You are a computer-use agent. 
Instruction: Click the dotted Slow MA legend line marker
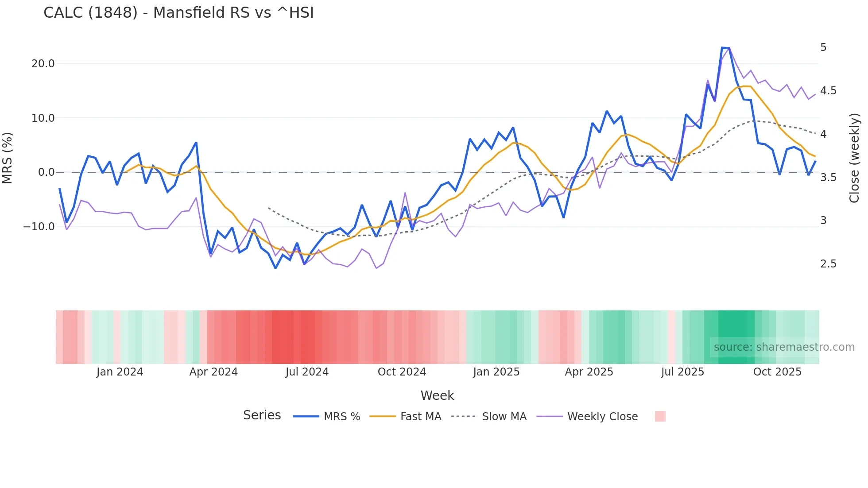(x=463, y=417)
